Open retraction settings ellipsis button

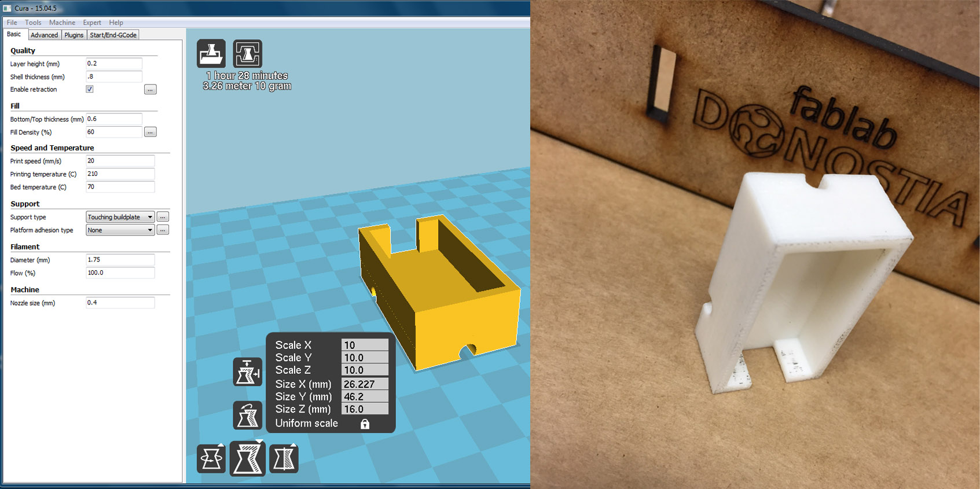[x=151, y=90]
